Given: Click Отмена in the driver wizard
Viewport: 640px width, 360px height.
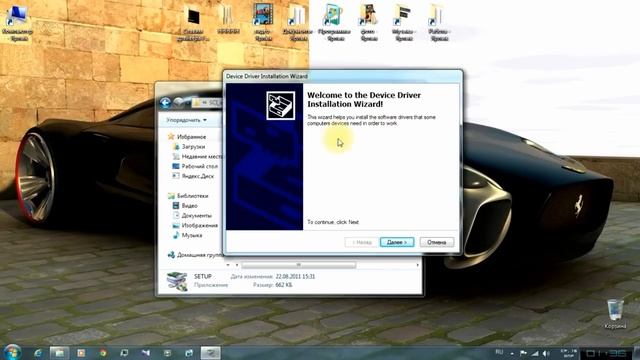Looking at the screenshot, I should 437,242.
